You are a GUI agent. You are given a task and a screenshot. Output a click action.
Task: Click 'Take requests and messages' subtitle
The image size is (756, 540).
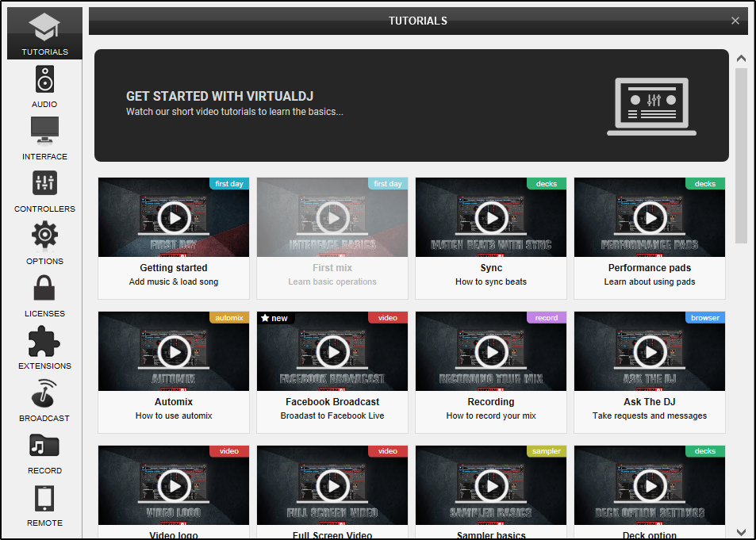[x=650, y=416]
